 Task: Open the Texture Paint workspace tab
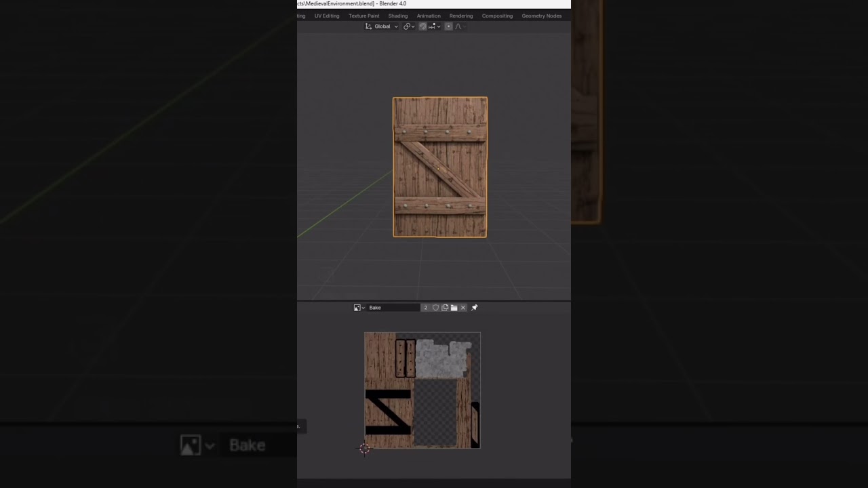click(364, 16)
